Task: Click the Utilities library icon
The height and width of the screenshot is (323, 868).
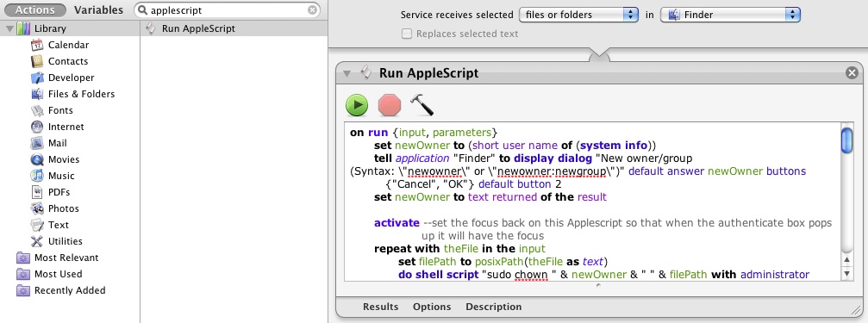Action: tap(37, 241)
